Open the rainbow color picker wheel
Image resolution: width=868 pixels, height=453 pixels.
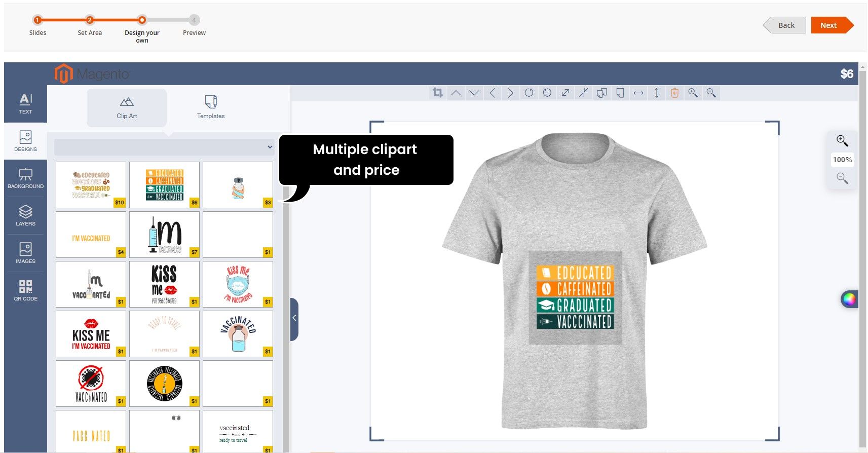849,299
